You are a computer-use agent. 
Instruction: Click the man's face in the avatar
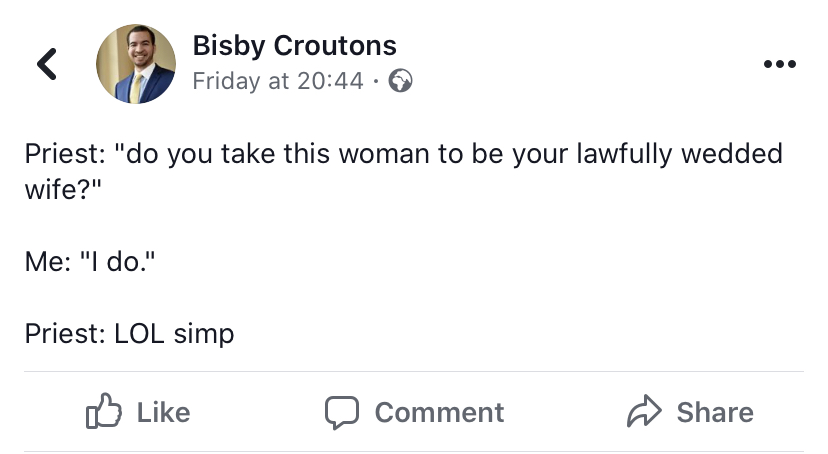(x=140, y=48)
